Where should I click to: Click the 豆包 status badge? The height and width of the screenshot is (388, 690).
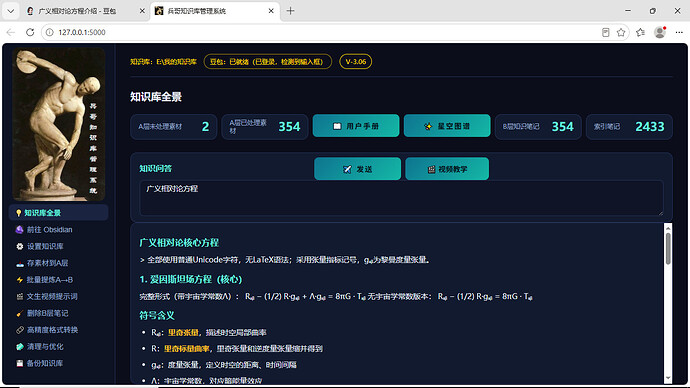[x=268, y=62]
